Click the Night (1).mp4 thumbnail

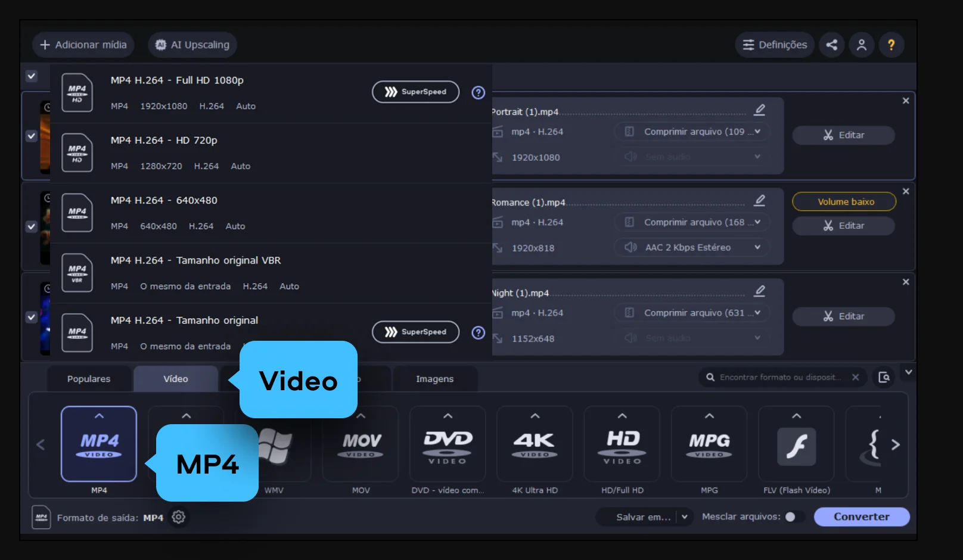coord(45,318)
